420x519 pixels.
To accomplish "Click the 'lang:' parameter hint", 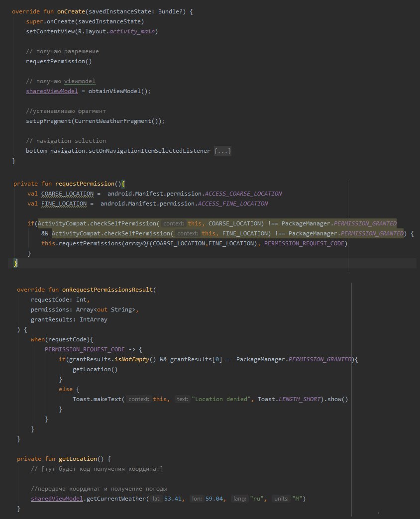I will pyautogui.click(x=239, y=499).
